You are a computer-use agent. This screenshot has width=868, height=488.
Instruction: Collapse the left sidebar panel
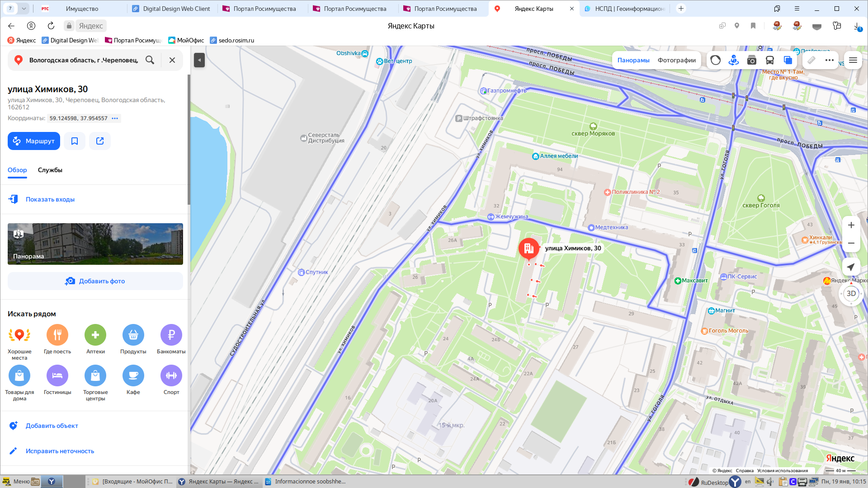199,60
